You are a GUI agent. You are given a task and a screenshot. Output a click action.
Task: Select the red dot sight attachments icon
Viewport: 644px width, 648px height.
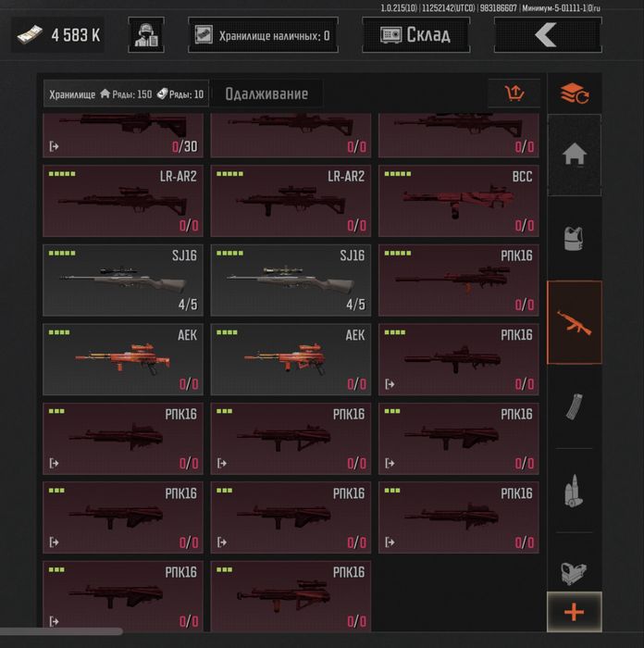tap(575, 573)
